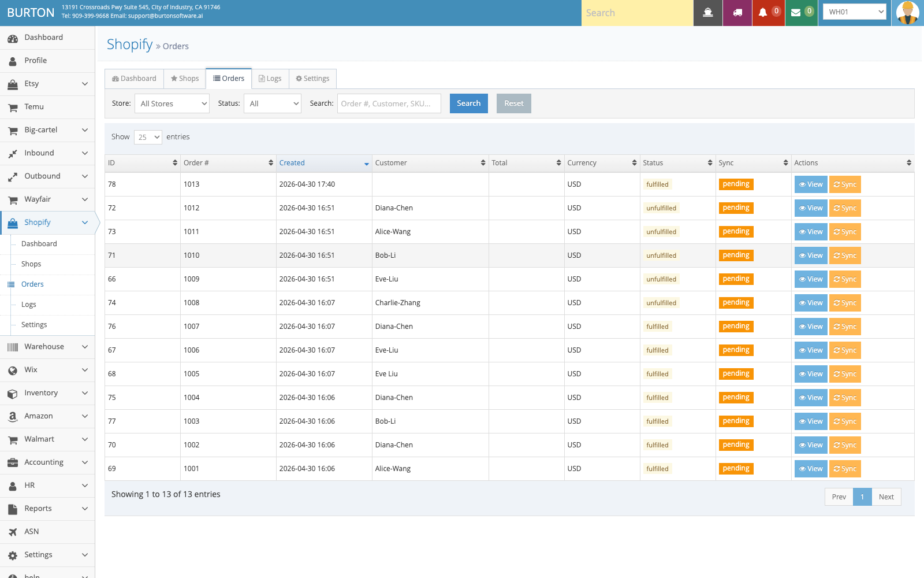The width and height of the screenshot is (924, 578).
Task: Click the ASN airplane icon in sidebar
Action: 13,532
